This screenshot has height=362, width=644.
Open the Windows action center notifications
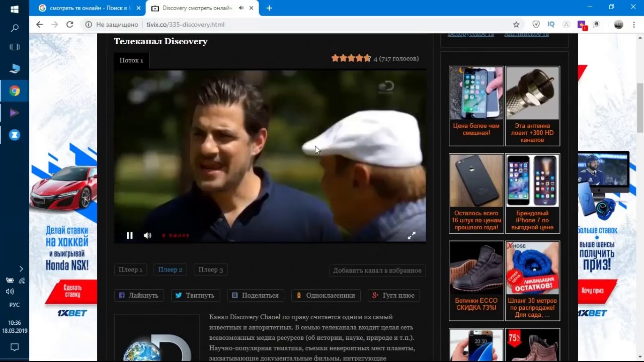[x=15, y=347]
